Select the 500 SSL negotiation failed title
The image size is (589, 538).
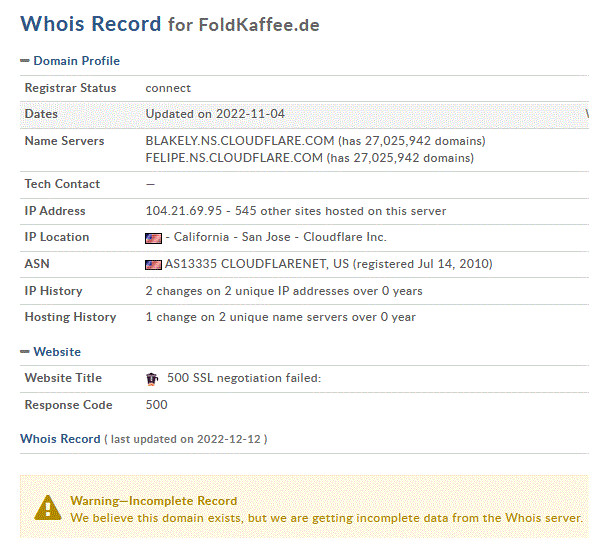[x=244, y=378]
